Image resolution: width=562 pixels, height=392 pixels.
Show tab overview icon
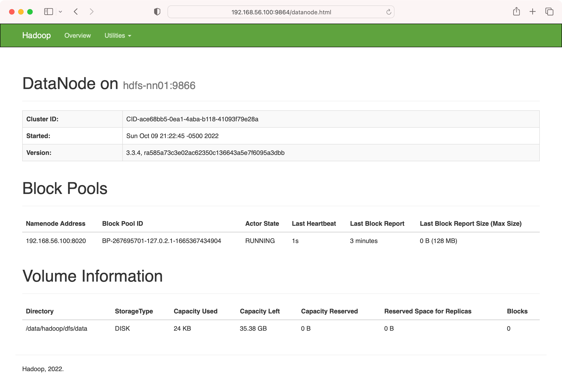[549, 12]
